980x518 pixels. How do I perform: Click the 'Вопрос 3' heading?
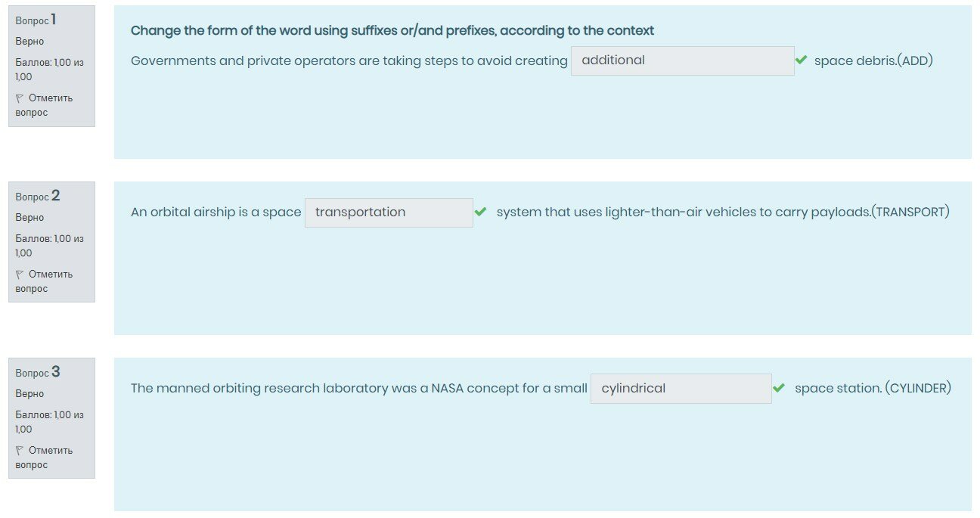(x=37, y=373)
